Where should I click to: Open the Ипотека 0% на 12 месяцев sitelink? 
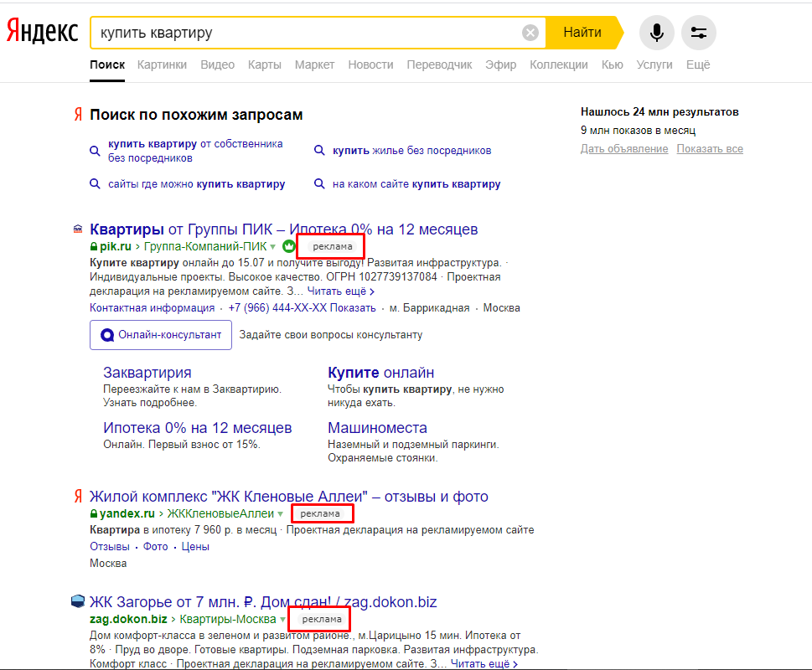coord(197,428)
